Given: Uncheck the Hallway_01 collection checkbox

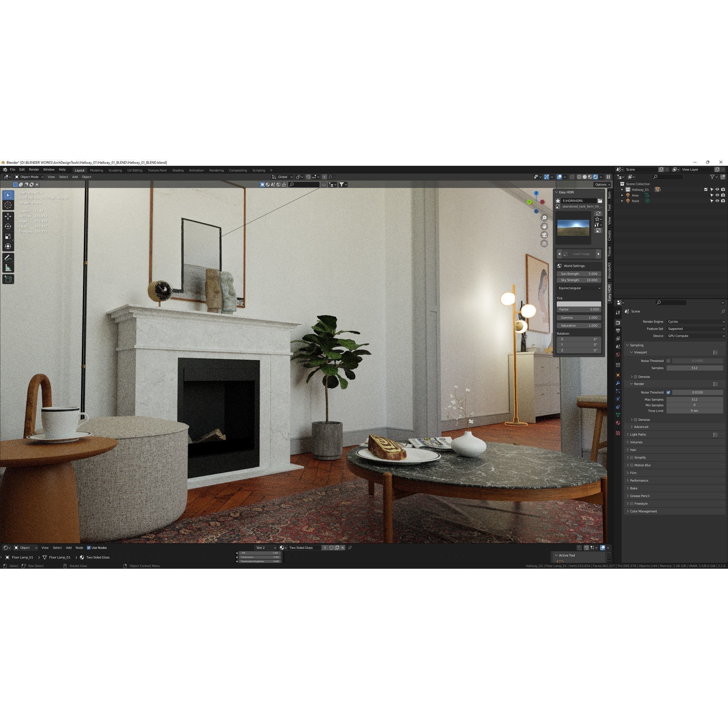Looking at the screenshot, I should point(706,190).
